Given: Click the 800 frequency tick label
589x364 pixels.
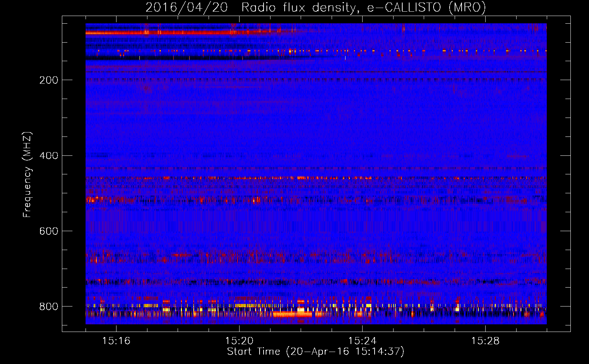Looking at the screenshot, I should click(49, 306).
